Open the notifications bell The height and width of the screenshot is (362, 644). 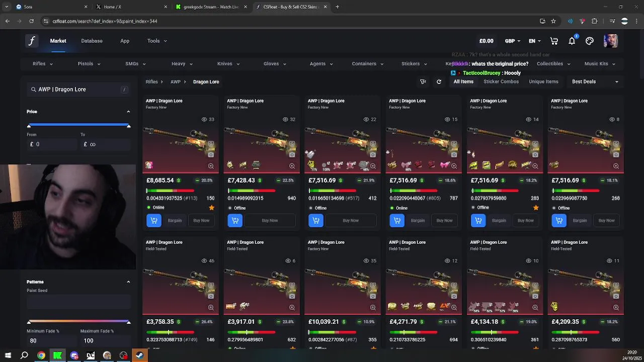[x=572, y=41]
